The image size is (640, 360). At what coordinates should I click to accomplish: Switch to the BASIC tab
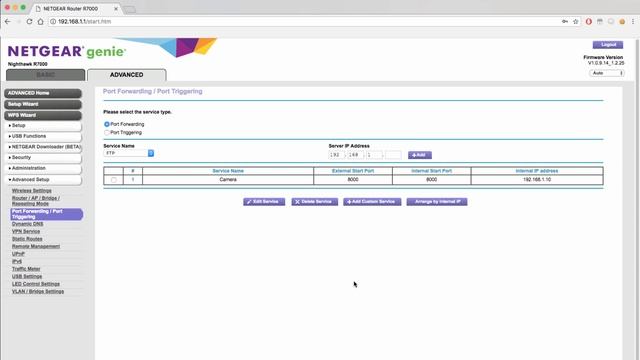45,75
